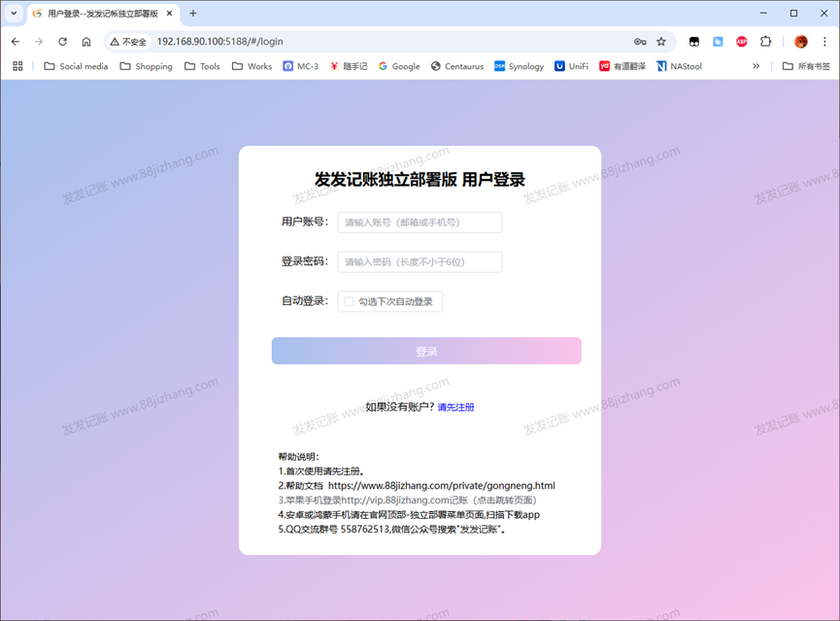Open the Synology bookmark
The height and width of the screenshot is (621, 840).
520,66
